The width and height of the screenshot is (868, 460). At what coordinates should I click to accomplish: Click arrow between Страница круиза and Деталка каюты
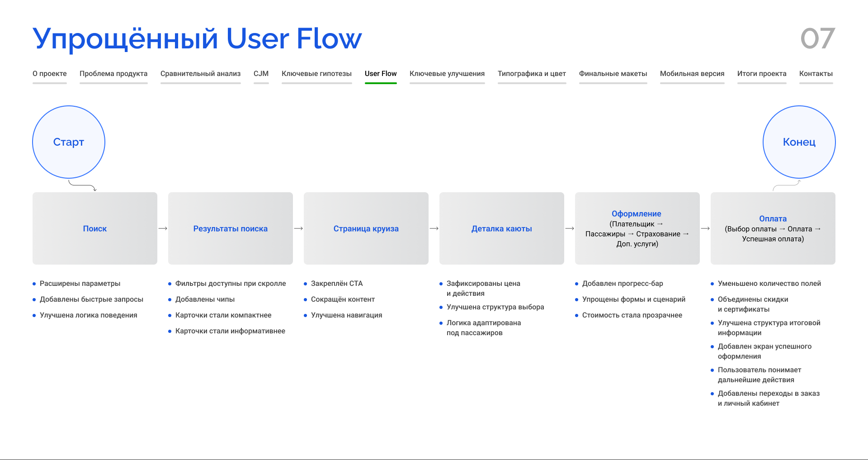[434, 228]
